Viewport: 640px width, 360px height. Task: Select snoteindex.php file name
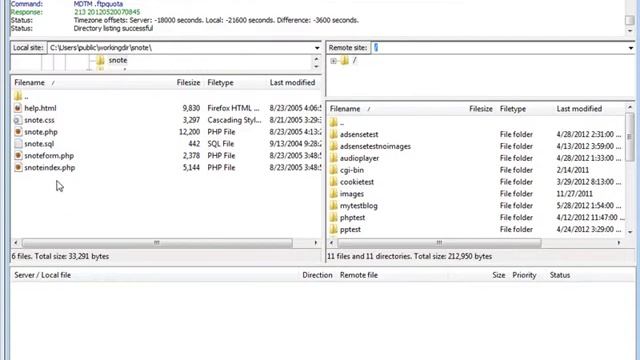tap(49, 167)
